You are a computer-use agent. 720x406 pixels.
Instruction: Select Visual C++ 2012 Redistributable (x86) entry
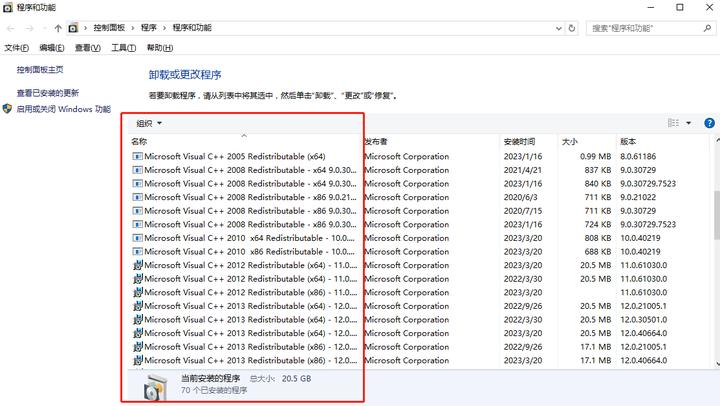tap(420, 293)
